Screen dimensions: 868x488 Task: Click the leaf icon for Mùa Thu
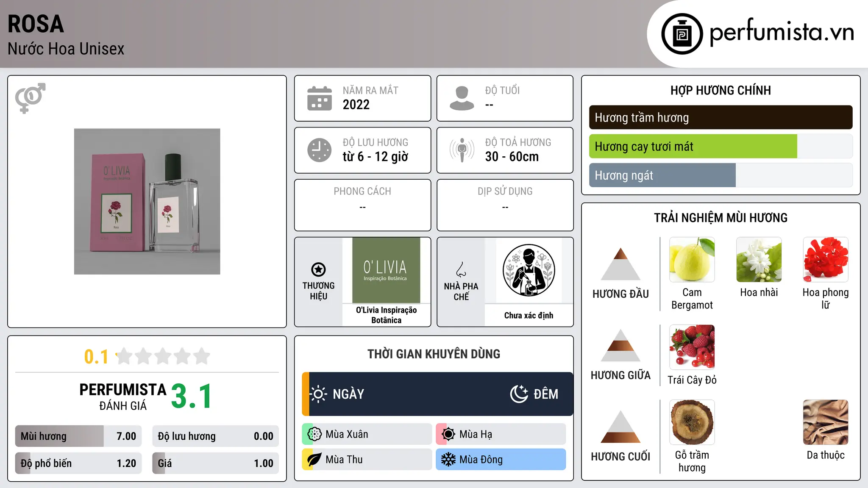pos(314,460)
